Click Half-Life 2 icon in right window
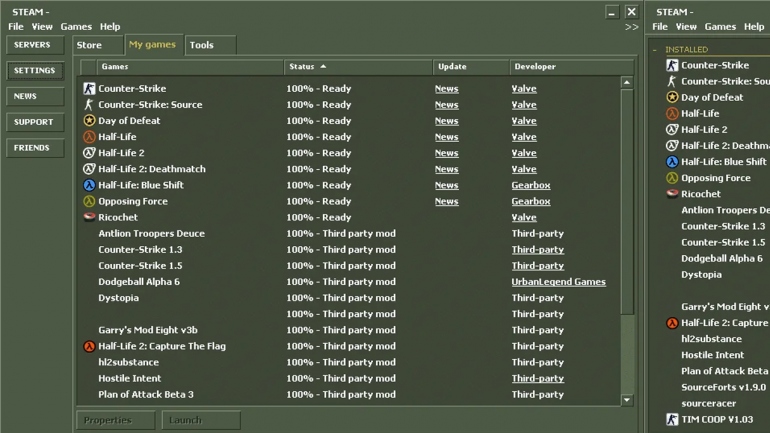Image resolution: width=770 pixels, height=433 pixels. coord(672,130)
